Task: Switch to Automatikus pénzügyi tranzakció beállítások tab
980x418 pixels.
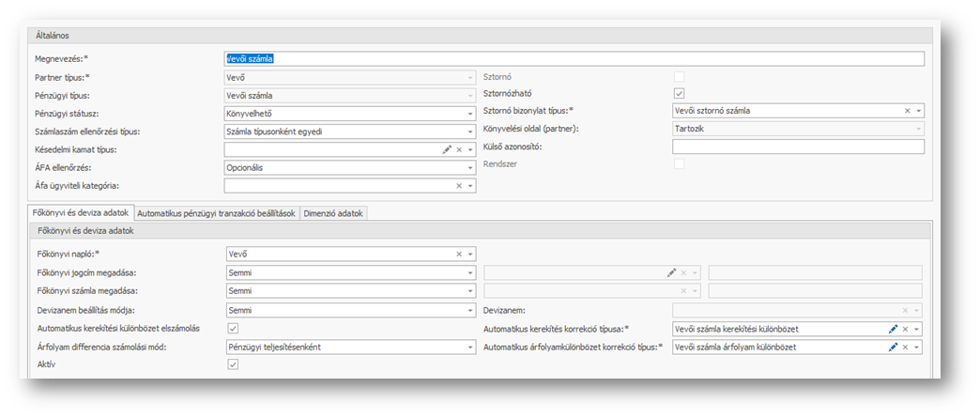Action: [x=217, y=213]
